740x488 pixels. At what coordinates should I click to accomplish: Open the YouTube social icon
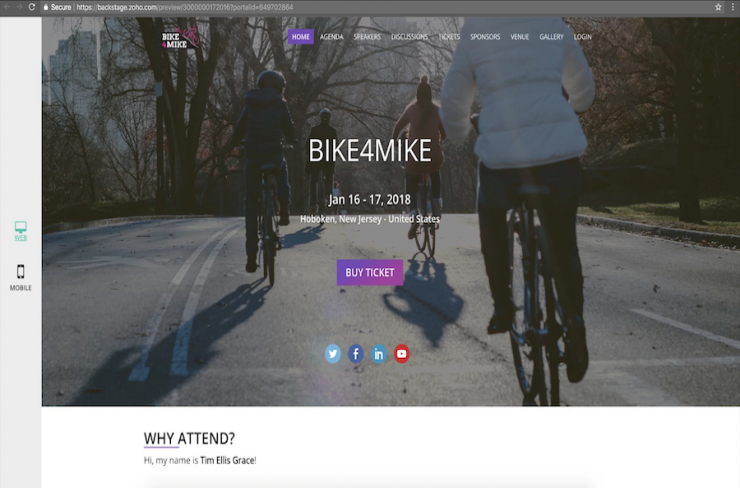tap(402, 353)
